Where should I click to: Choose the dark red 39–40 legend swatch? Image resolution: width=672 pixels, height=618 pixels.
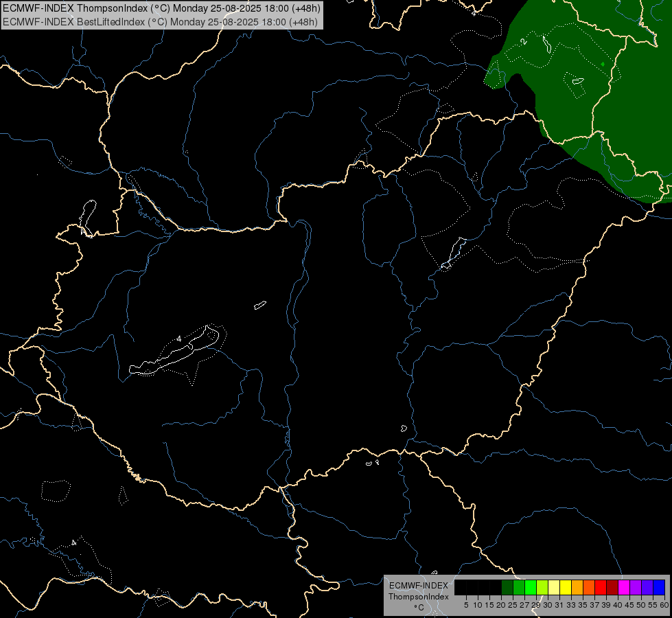pos(612,587)
